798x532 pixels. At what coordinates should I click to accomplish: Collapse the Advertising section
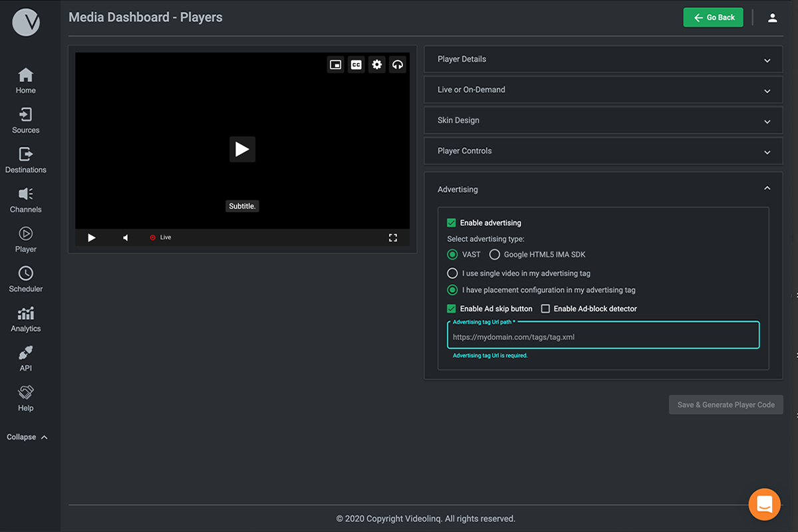tap(767, 189)
